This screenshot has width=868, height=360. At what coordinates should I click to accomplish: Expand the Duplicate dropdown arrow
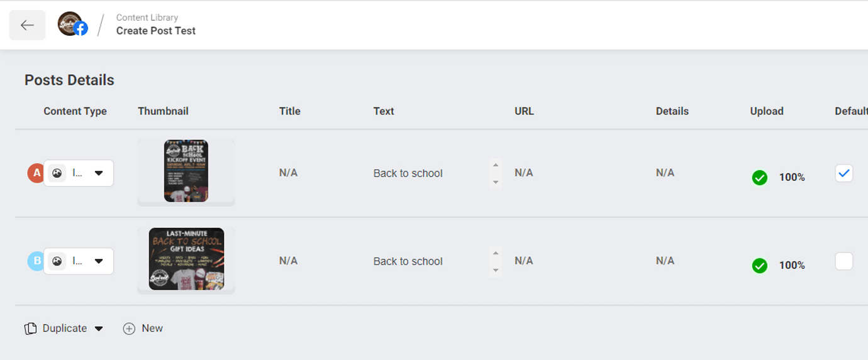click(x=99, y=329)
